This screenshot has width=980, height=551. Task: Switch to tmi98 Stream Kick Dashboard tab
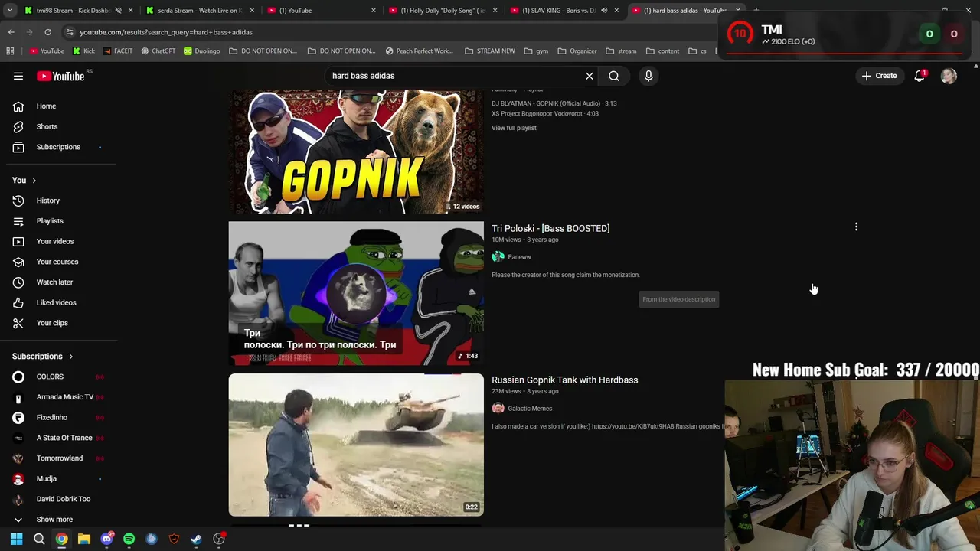(73, 11)
